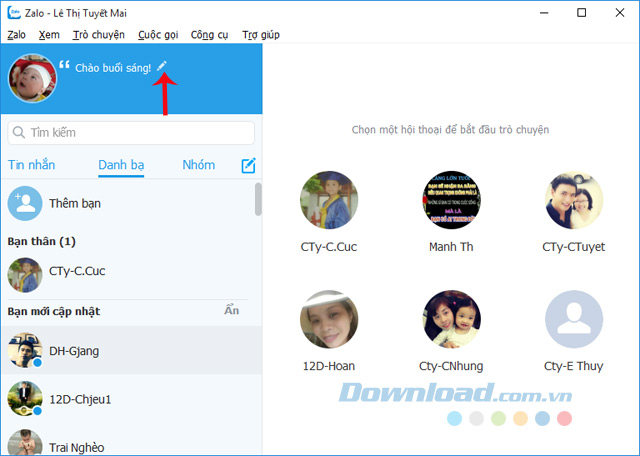
Task: Click the Bạn thân (1) section header
Action: (x=42, y=241)
